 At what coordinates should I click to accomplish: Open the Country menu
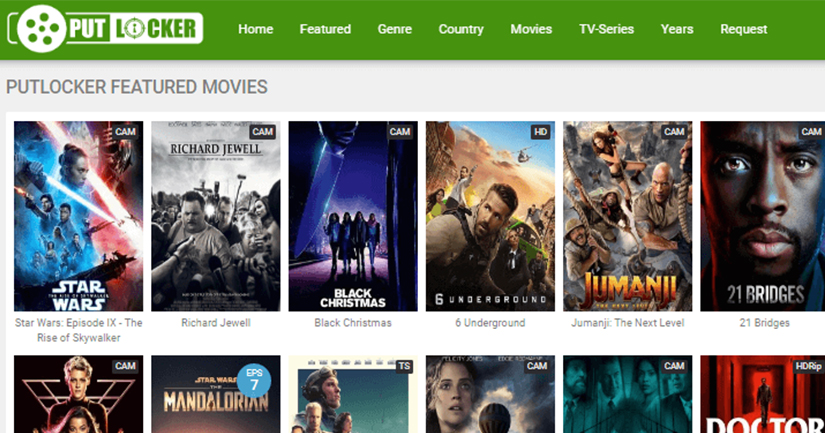pyautogui.click(x=461, y=29)
